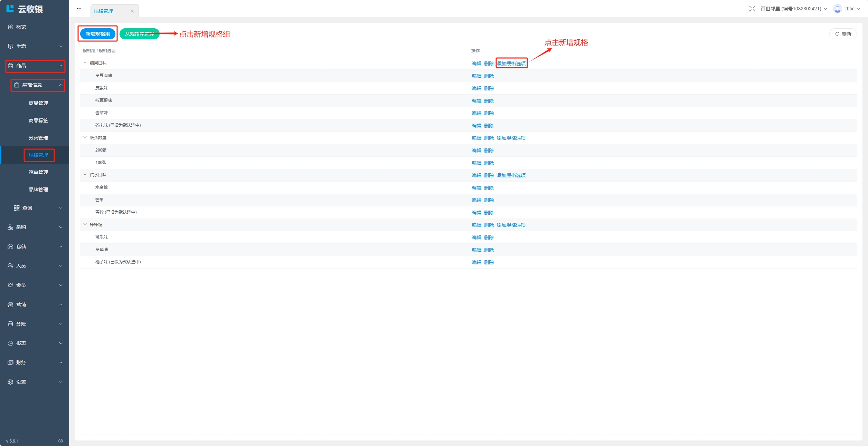Click the 概览 overview icon
Viewport: 868px width, 446px height.
click(x=10, y=27)
